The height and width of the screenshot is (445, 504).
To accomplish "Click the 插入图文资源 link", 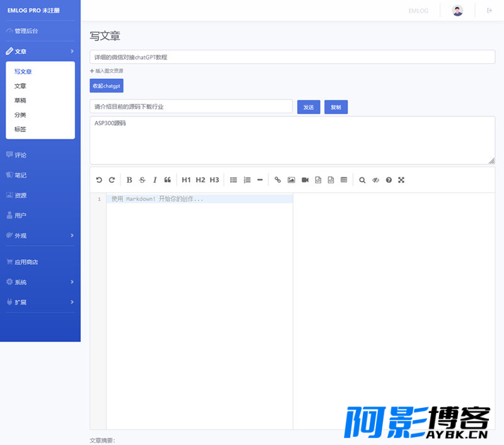I will [106, 71].
